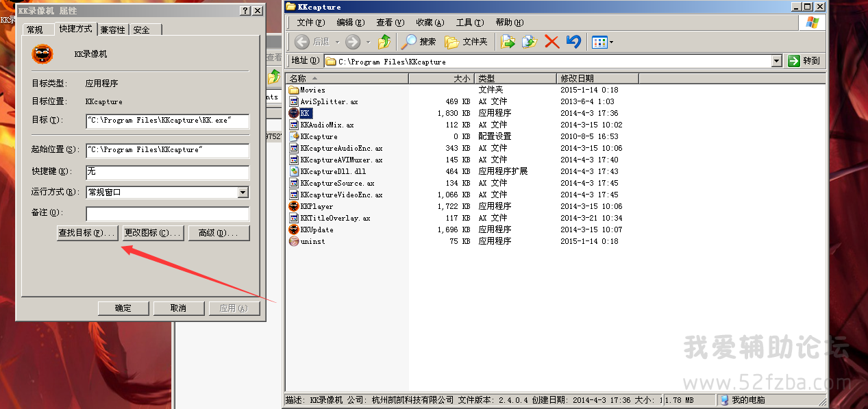This screenshot has height=409, width=868.
Task: Click the red X Delete toolbar icon
Action: coord(551,42)
